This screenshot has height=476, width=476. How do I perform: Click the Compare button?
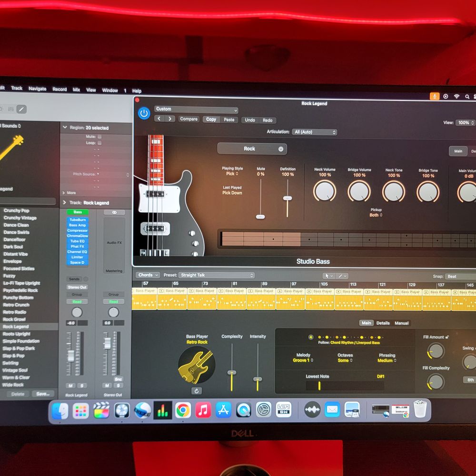tap(188, 119)
